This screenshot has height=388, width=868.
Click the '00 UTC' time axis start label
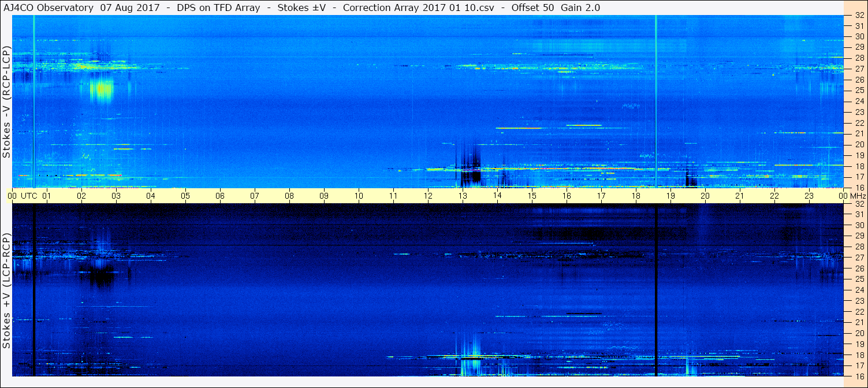[x=23, y=196]
